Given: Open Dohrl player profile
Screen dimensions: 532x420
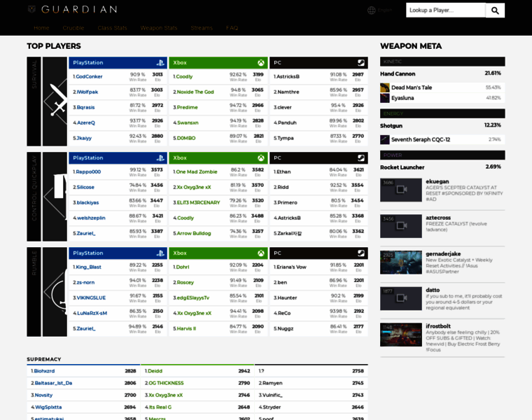Looking at the screenshot, I should click(181, 267).
